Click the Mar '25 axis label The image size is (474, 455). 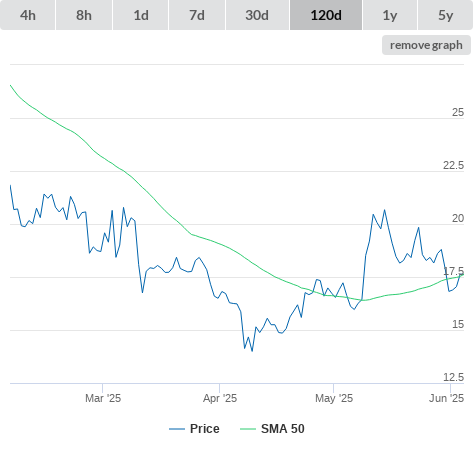point(103,398)
